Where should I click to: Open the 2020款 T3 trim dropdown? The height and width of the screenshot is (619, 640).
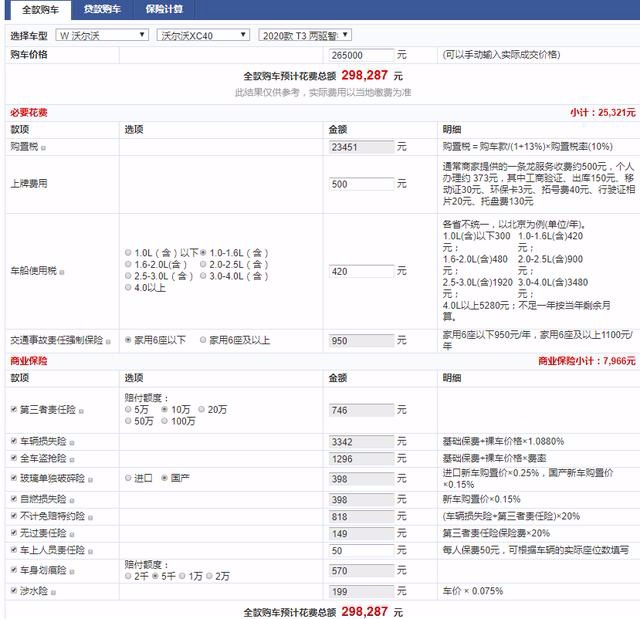tap(305, 35)
